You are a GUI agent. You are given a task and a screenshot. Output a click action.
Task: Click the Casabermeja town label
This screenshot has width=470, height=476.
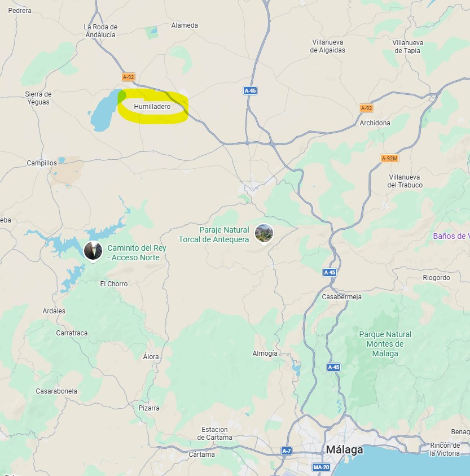tap(342, 297)
